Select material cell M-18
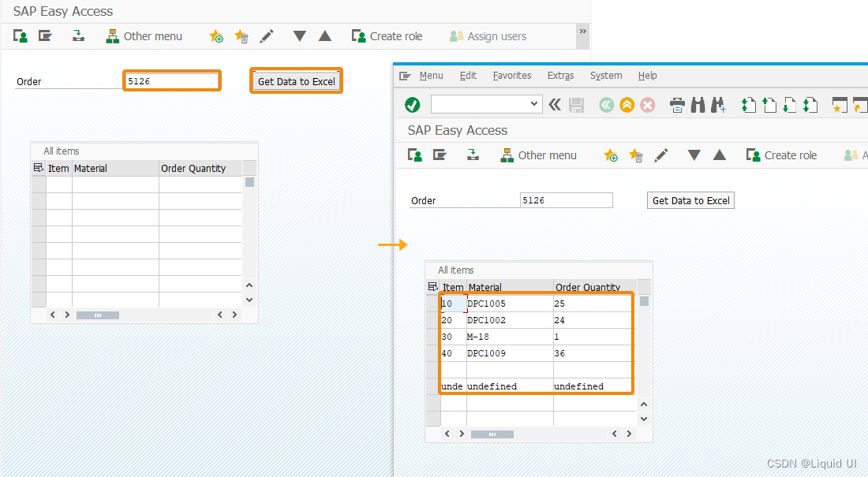This screenshot has width=868, height=477. (x=510, y=337)
